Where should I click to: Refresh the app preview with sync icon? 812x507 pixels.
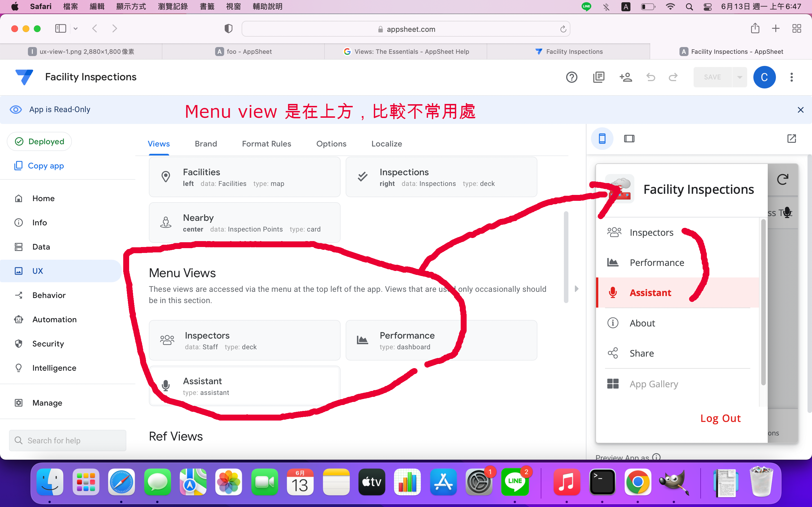[782, 179]
